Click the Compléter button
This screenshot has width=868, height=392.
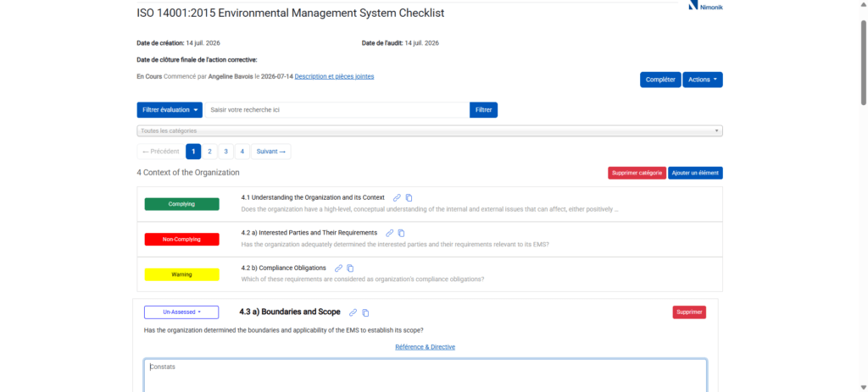click(x=660, y=80)
